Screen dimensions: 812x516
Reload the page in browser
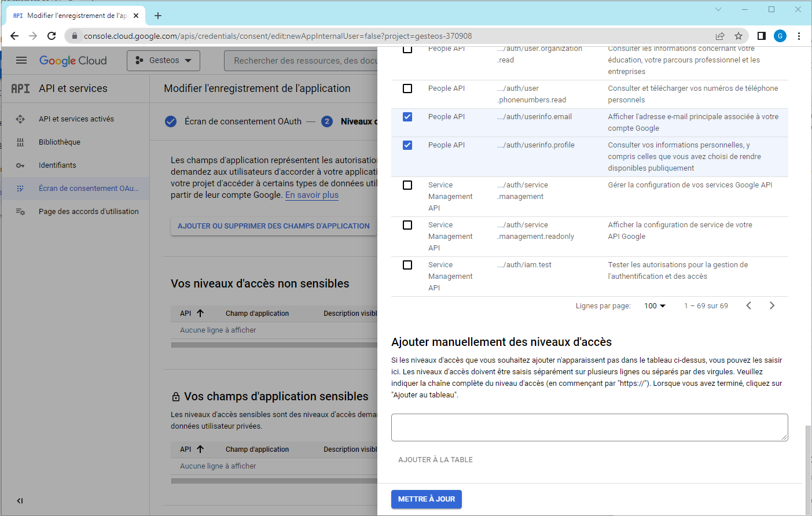tap(52, 36)
